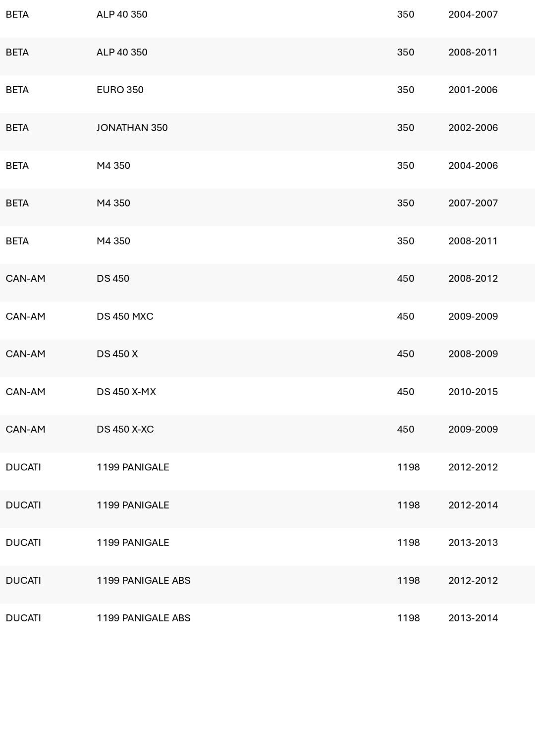Click the 1199 PANIGALE 2013-2013 year cell

[473, 543]
